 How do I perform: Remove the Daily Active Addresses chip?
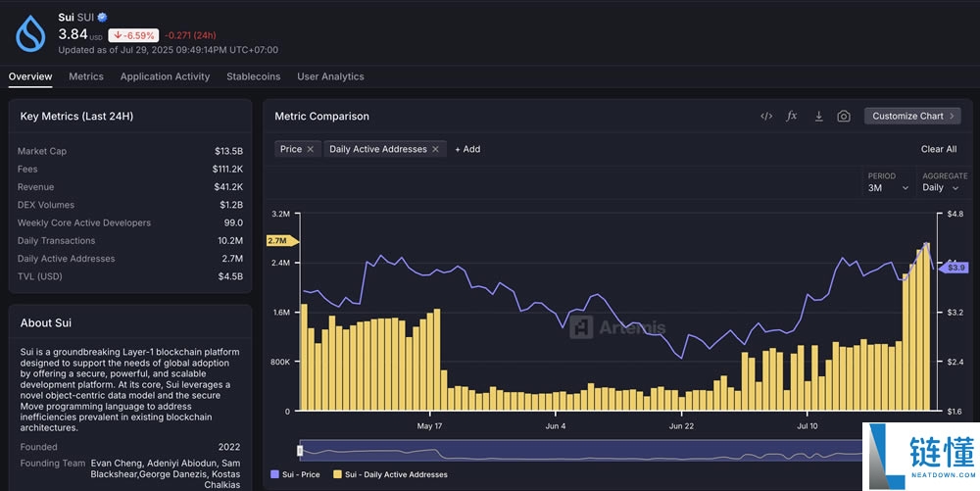coord(436,149)
